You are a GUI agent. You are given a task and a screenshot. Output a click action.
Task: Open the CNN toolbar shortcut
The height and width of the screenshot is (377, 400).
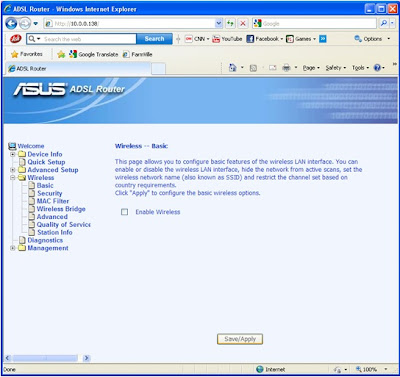197,39
